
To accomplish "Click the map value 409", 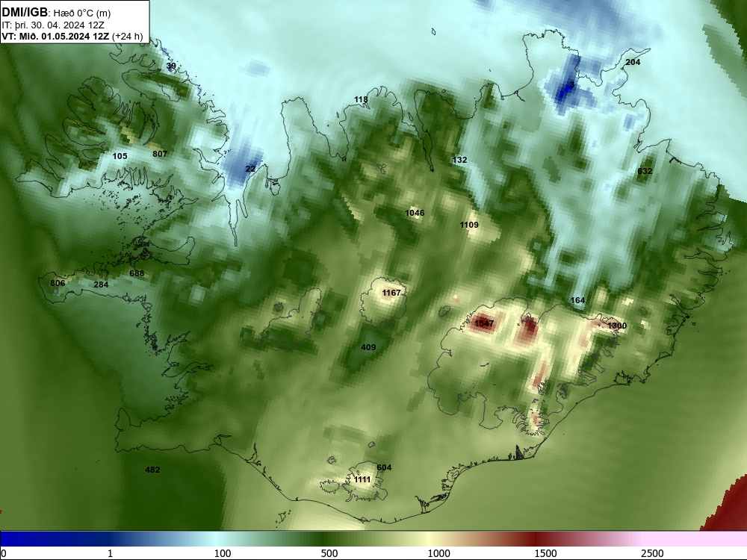I will click(x=368, y=348).
